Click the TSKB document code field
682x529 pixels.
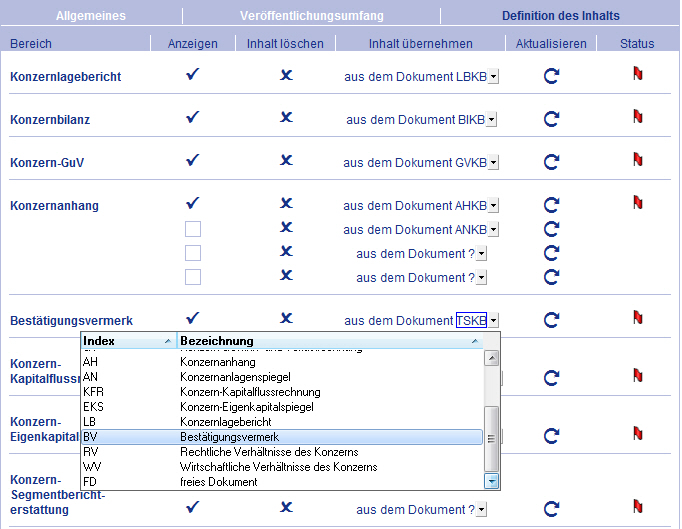tap(471, 320)
